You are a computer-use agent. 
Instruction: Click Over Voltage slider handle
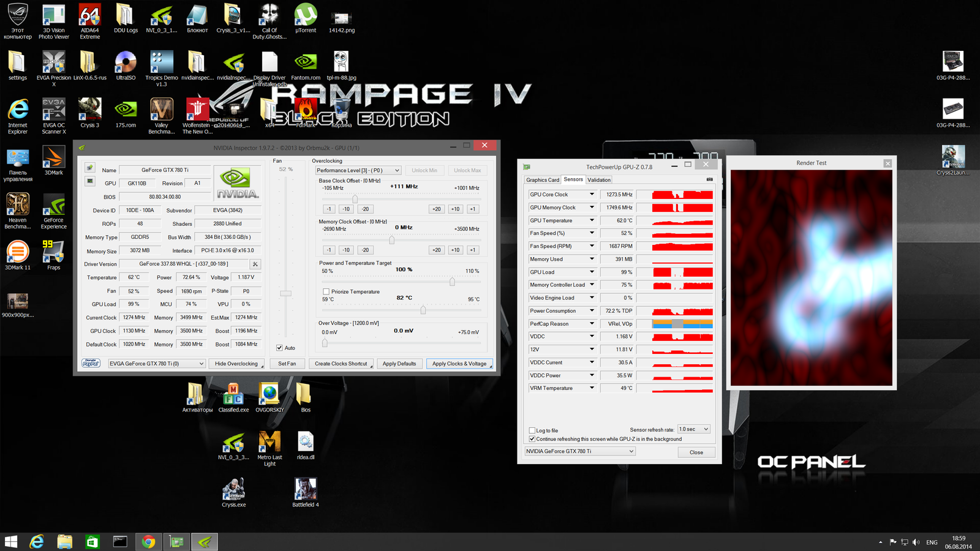pyautogui.click(x=325, y=343)
